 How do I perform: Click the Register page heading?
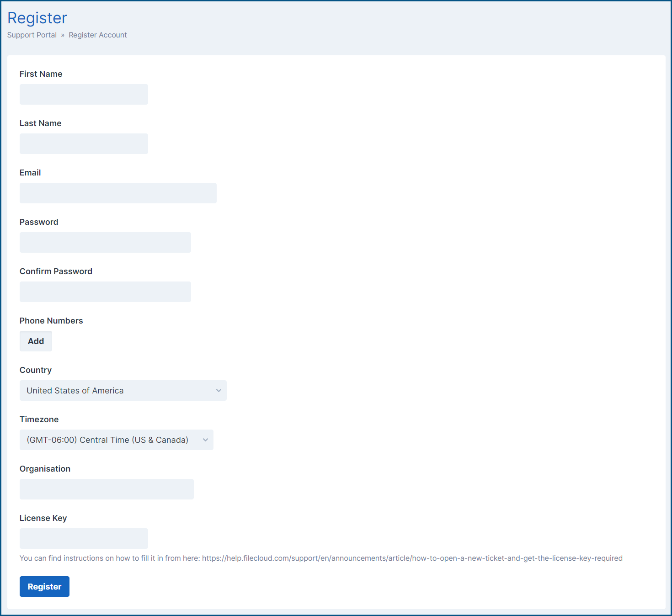tap(37, 18)
